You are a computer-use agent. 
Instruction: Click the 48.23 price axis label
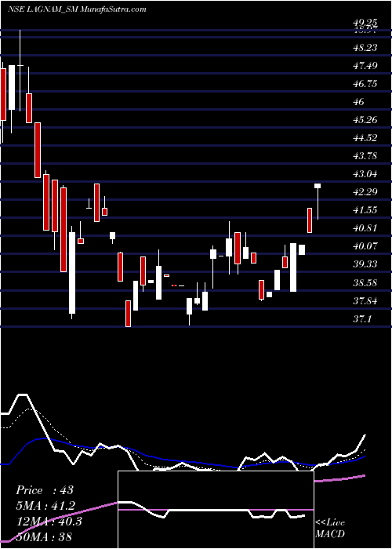365,47
